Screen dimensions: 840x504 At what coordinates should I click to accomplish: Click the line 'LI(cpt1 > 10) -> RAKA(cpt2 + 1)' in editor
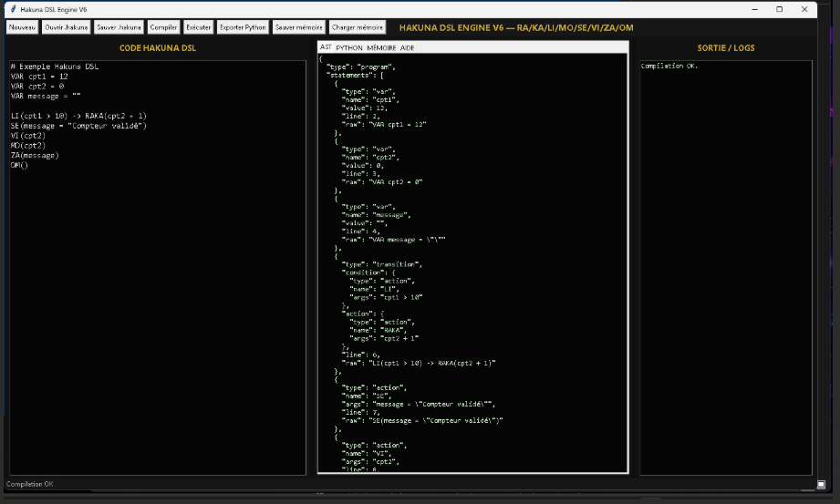(78, 117)
